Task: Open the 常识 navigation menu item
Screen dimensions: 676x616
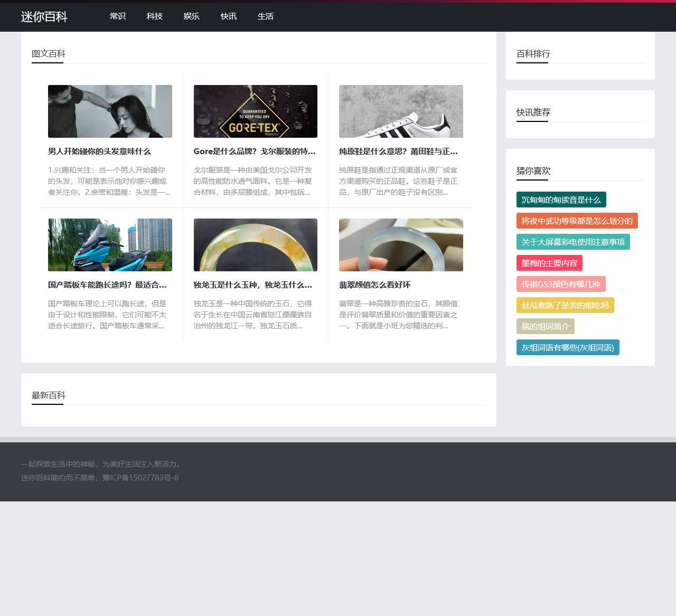Action: pyautogui.click(x=118, y=16)
